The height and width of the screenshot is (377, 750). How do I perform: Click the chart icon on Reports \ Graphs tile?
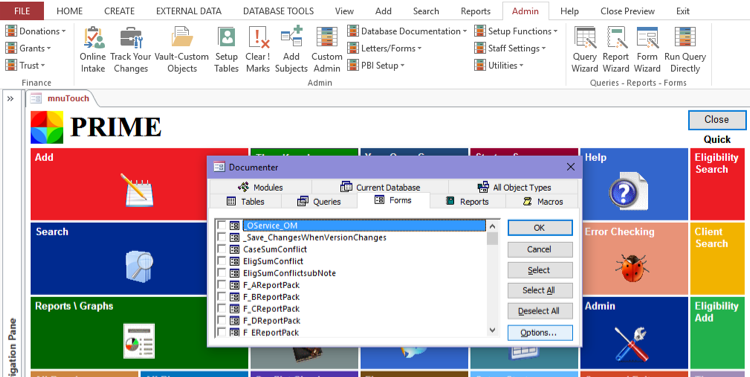point(139,341)
